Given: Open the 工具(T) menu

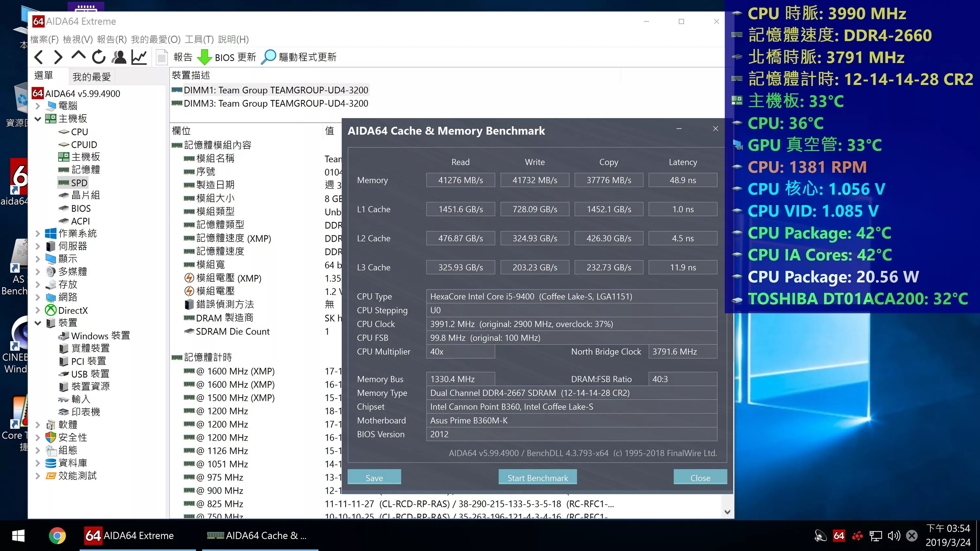Looking at the screenshot, I should point(199,39).
